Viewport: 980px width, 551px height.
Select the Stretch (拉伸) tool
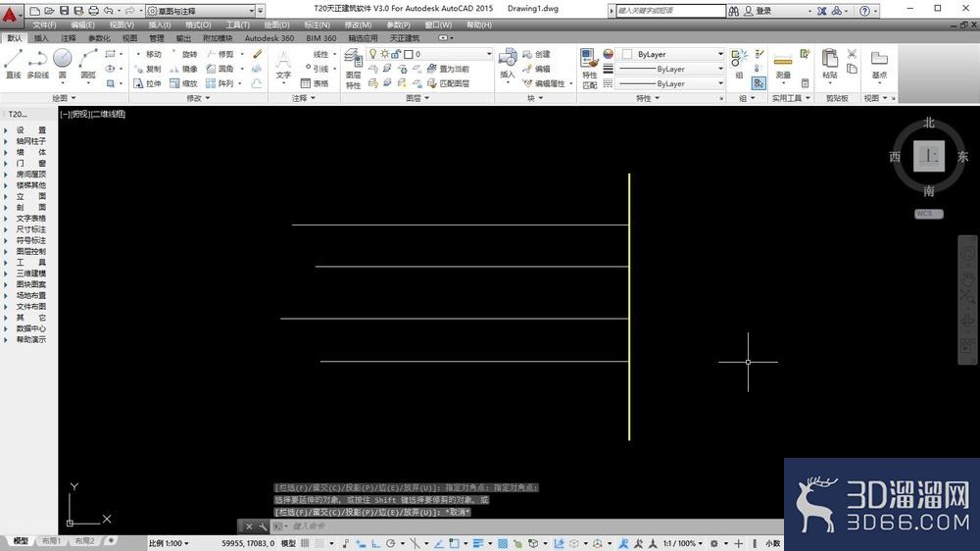148,83
